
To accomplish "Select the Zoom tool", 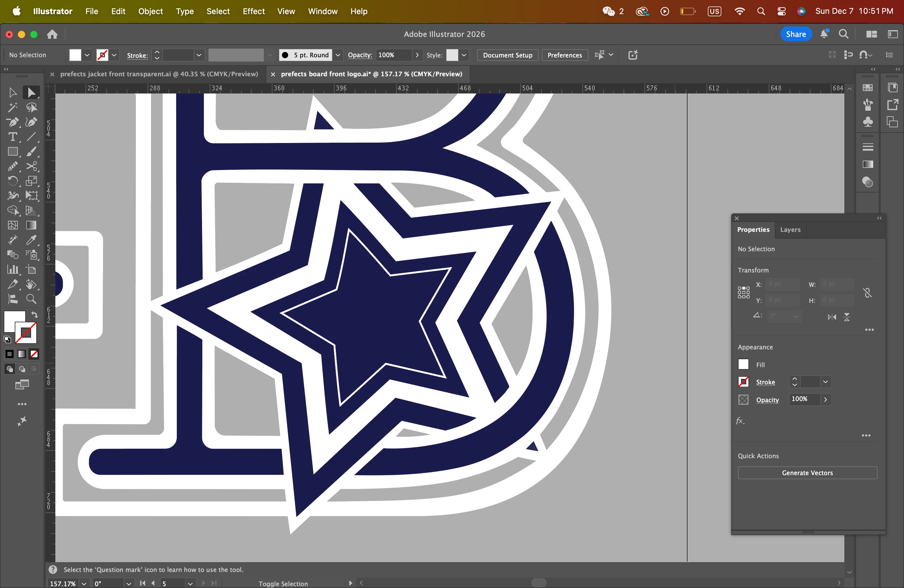I will click(32, 299).
